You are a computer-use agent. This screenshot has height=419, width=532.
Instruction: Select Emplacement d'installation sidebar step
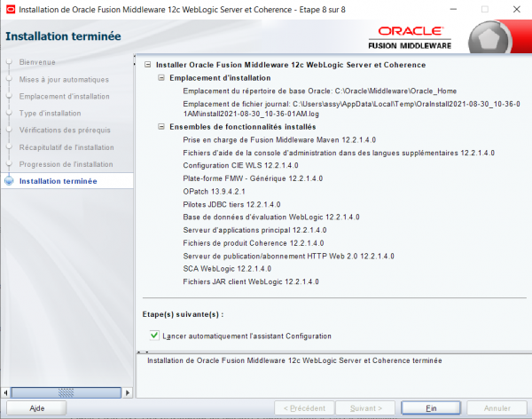pyautogui.click(x=65, y=97)
